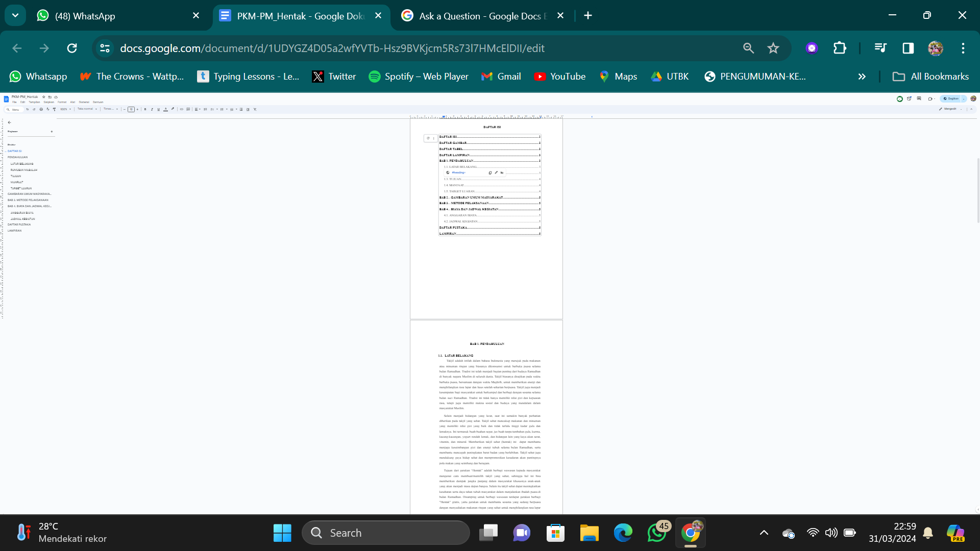Toggle bold formatting
This screenshot has height=551, width=980.
pos(145,109)
